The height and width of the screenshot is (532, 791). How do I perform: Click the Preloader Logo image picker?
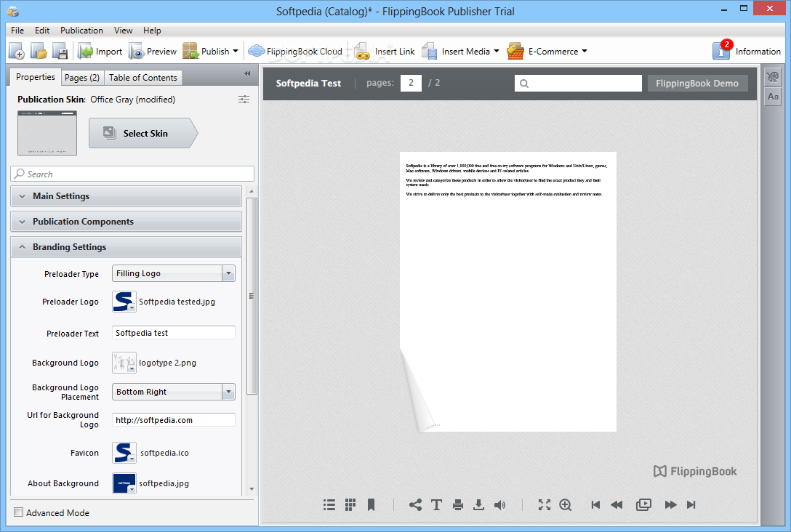pyautogui.click(x=124, y=302)
